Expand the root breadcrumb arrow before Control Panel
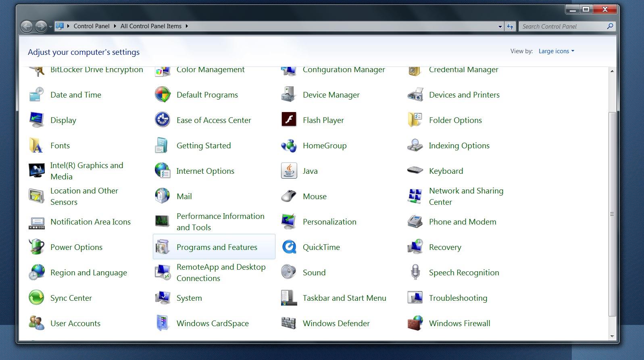The image size is (644, 360). pos(68,26)
